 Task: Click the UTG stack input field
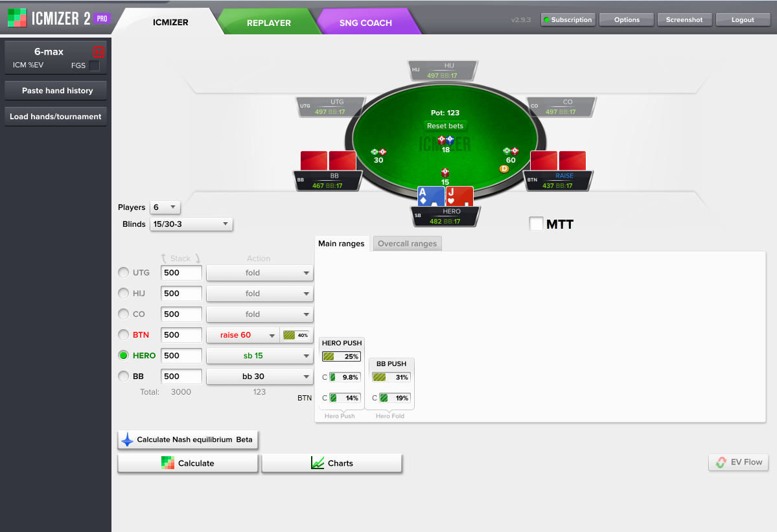181,272
